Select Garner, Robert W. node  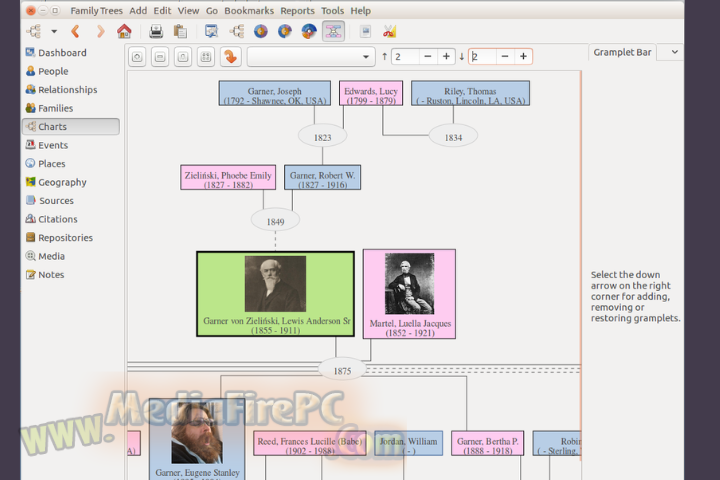[322, 177]
